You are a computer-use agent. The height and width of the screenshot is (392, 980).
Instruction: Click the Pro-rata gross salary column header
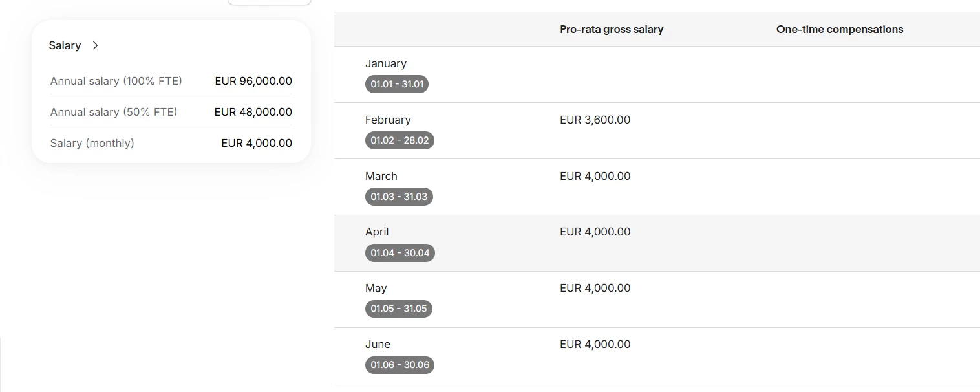click(x=612, y=29)
